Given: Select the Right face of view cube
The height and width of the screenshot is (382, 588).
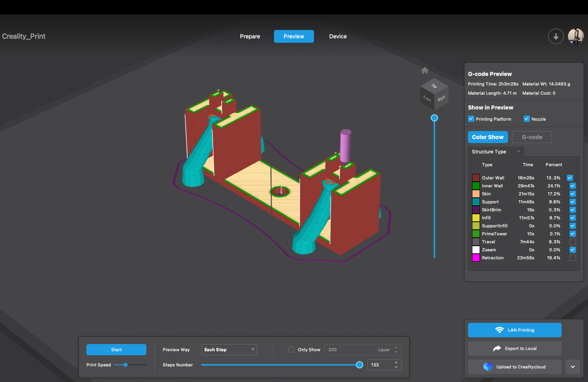Looking at the screenshot, I should [x=441, y=98].
